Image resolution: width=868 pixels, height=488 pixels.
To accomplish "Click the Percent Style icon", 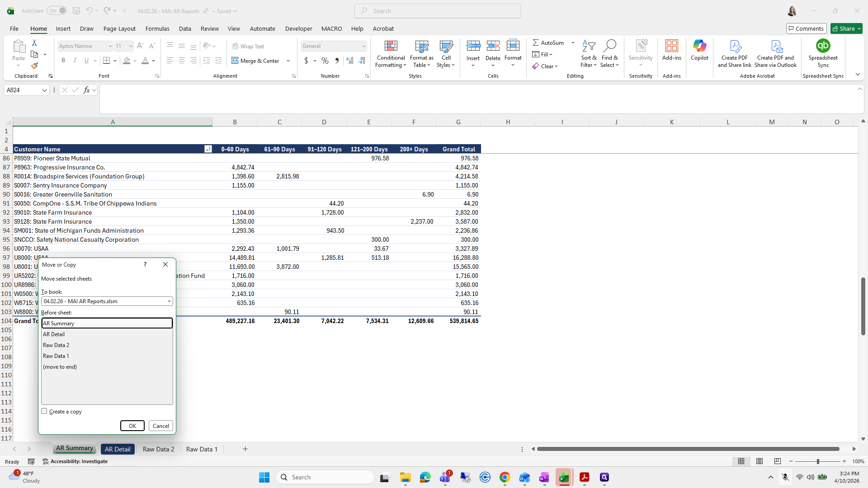I will click(325, 61).
